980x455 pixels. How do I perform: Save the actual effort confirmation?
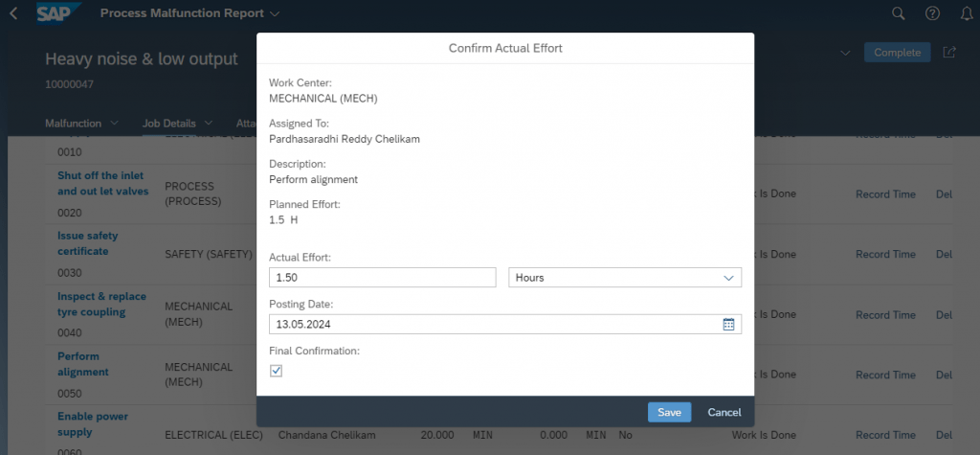coord(669,413)
